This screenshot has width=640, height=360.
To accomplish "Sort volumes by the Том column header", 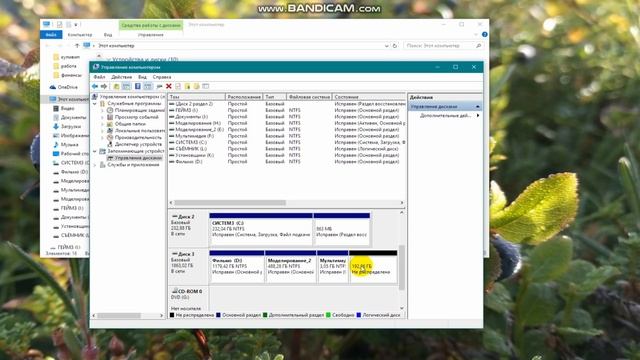I will pos(196,97).
